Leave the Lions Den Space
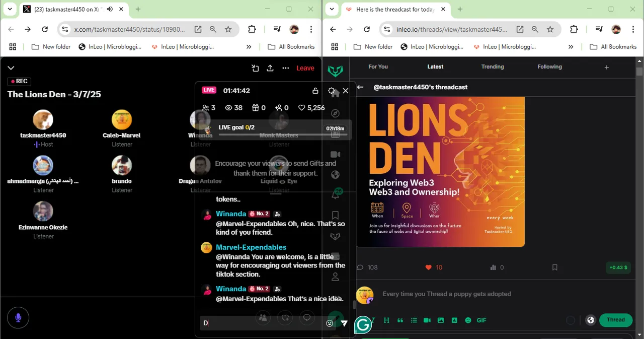Screen dimensions: 644x339 [305, 68]
